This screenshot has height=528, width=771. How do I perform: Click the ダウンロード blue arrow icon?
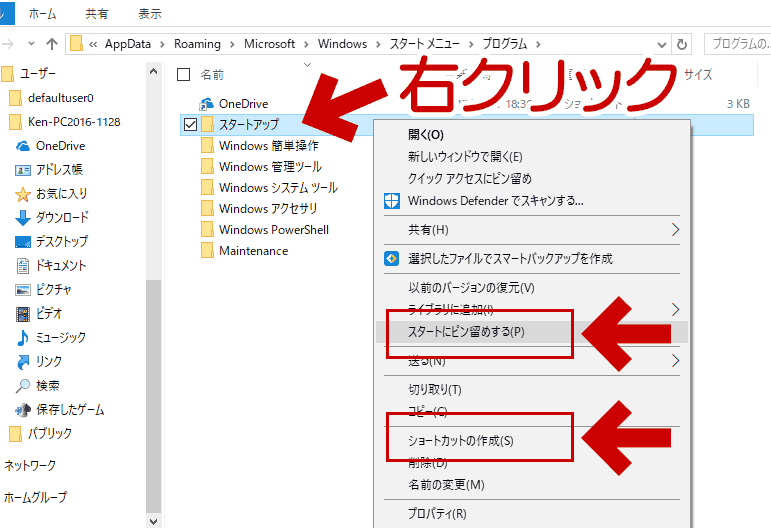click(23, 218)
